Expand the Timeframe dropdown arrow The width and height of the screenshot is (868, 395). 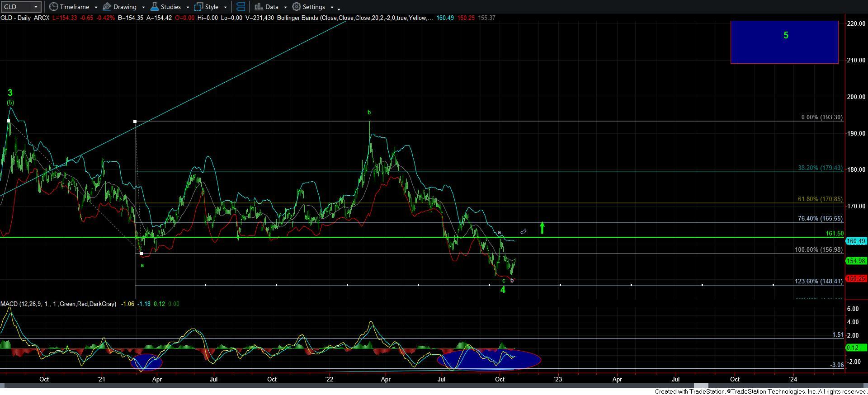point(96,7)
